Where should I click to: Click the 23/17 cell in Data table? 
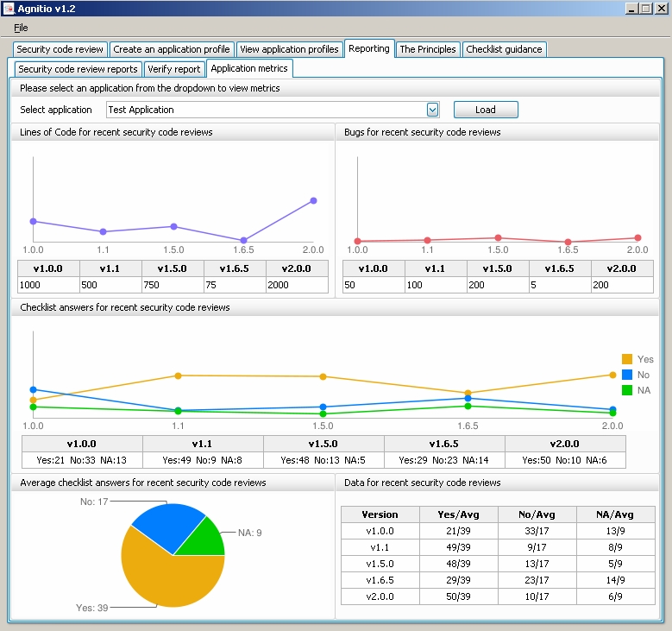point(537,580)
